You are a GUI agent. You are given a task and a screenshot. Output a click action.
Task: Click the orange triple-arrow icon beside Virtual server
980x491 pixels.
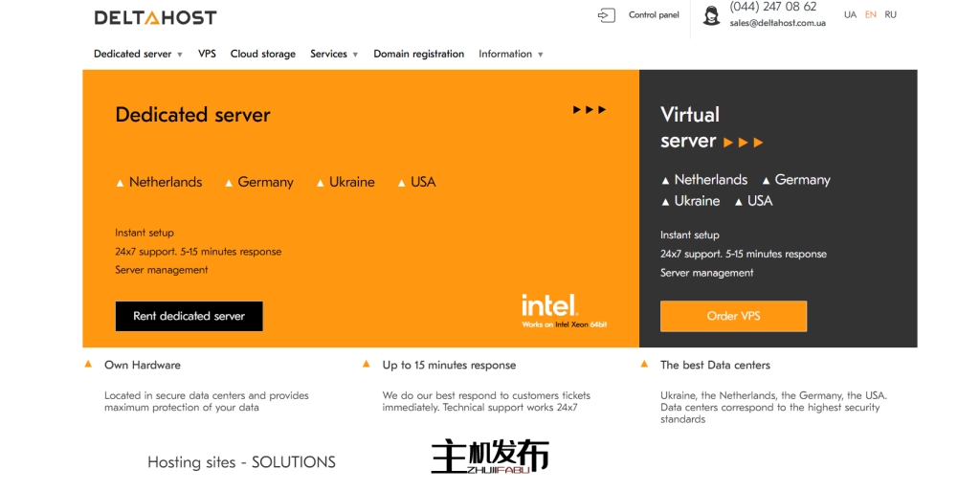pos(743,143)
